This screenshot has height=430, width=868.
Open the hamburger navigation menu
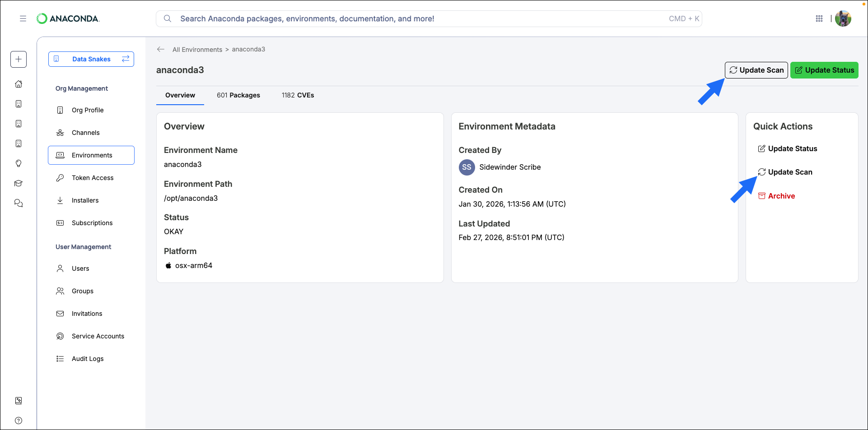[x=23, y=18]
